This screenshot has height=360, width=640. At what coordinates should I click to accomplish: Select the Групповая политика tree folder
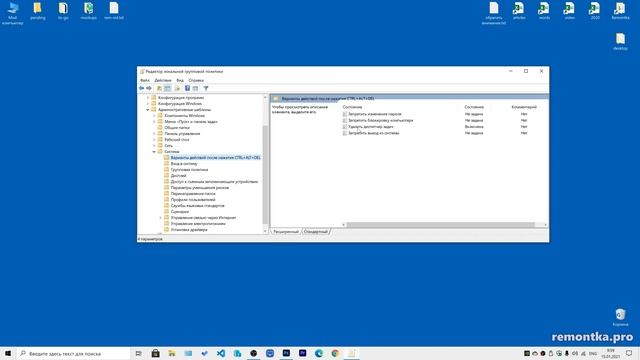[189, 169]
